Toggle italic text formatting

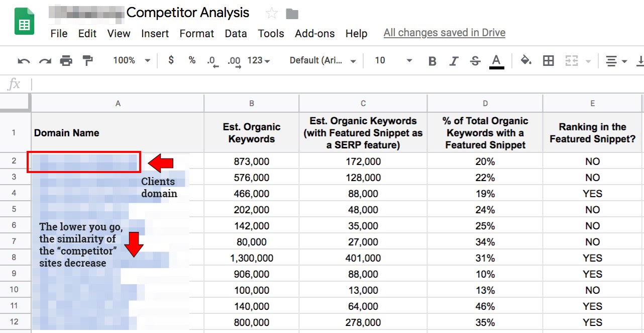pos(454,61)
